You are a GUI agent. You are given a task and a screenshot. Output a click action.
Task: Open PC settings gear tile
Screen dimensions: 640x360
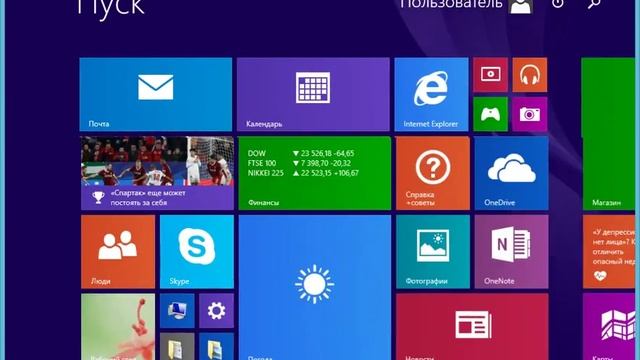[x=216, y=311]
